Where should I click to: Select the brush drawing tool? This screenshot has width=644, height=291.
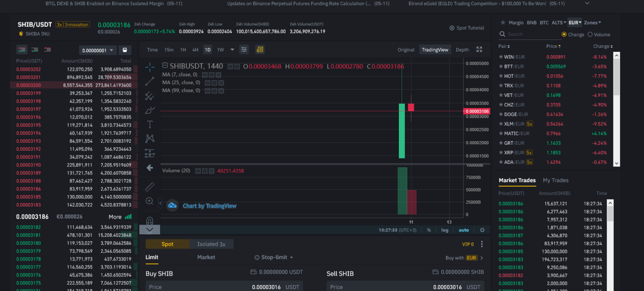pos(150,110)
